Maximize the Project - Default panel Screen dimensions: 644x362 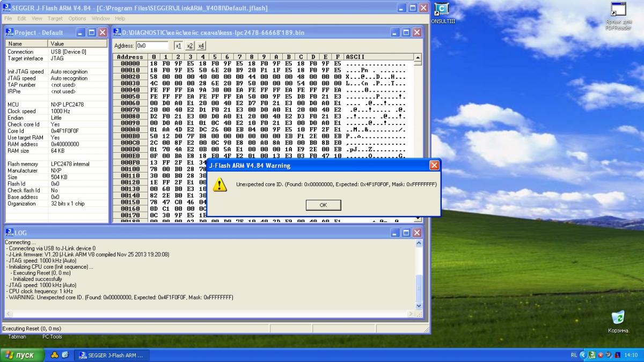91,33
